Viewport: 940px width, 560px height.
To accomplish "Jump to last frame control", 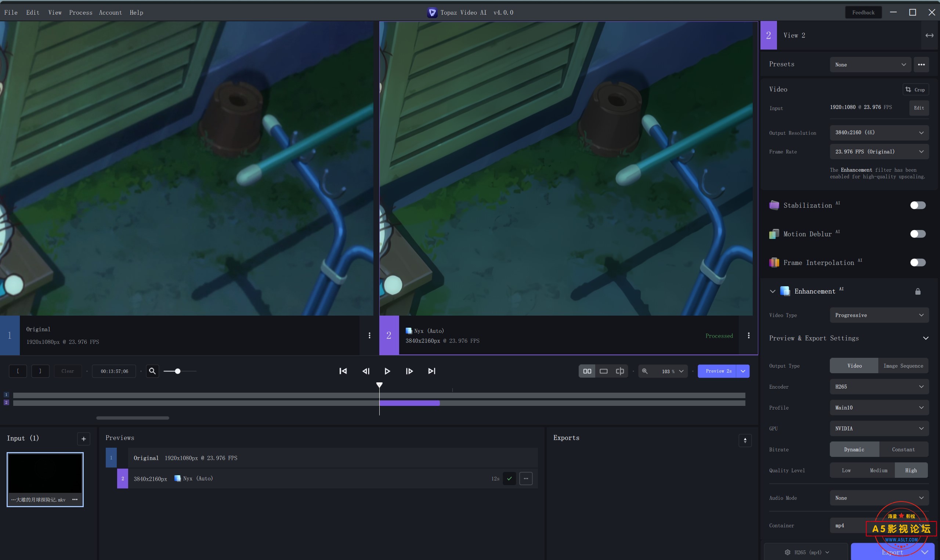I will click(431, 371).
